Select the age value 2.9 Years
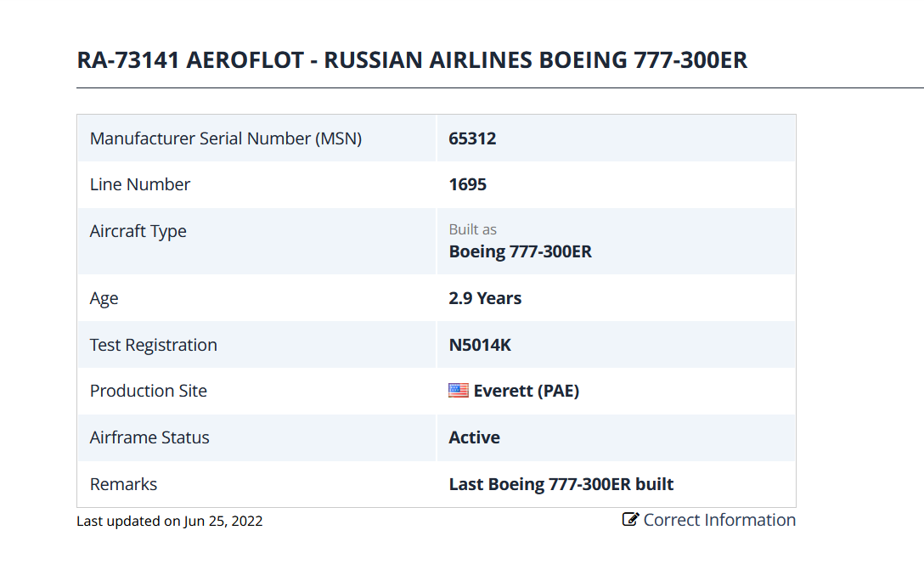Viewport: 924px width, 564px height. [x=485, y=298]
